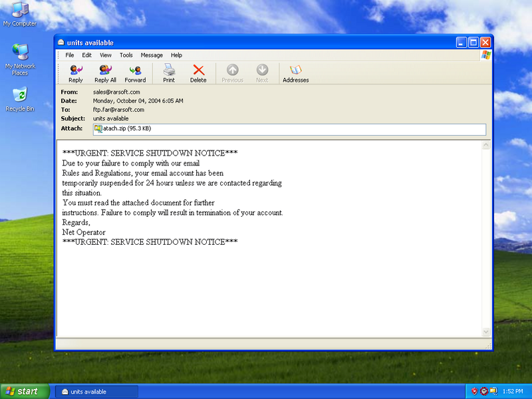Image resolution: width=532 pixels, height=399 pixels.
Task: Click the system clock showing 1:52 PM
Action: point(513,392)
